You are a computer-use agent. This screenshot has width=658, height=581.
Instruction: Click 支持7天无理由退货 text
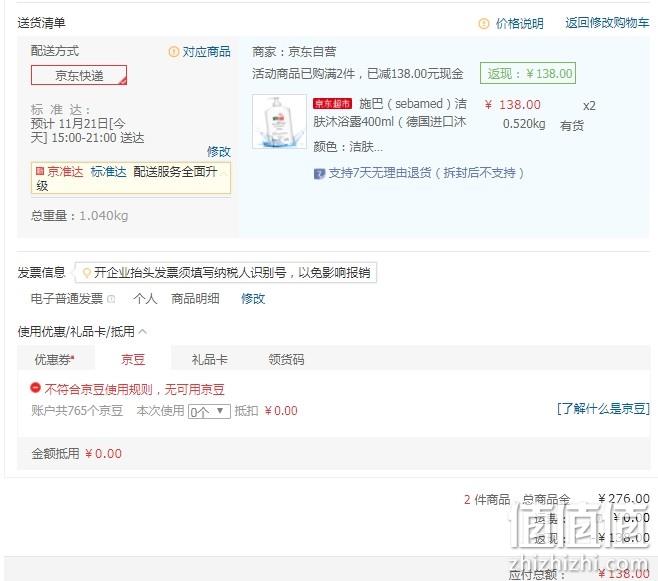(x=426, y=173)
